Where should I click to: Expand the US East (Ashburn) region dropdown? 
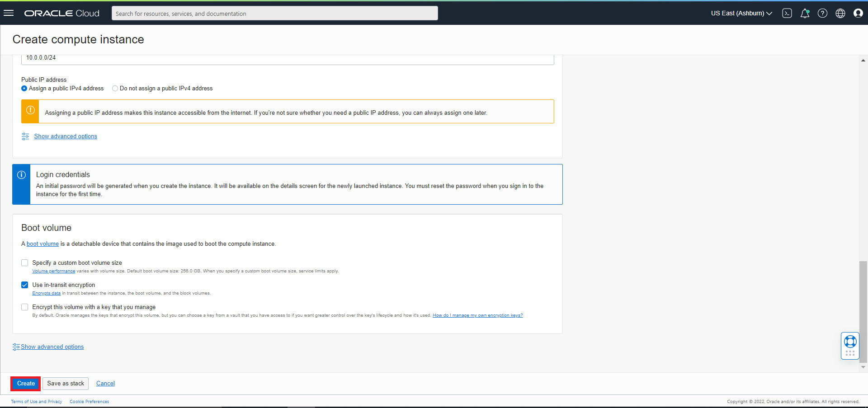[741, 13]
